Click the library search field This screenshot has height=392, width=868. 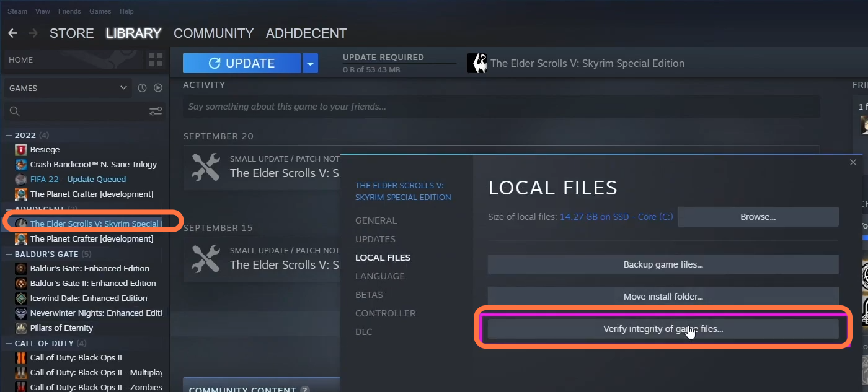click(85, 111)
